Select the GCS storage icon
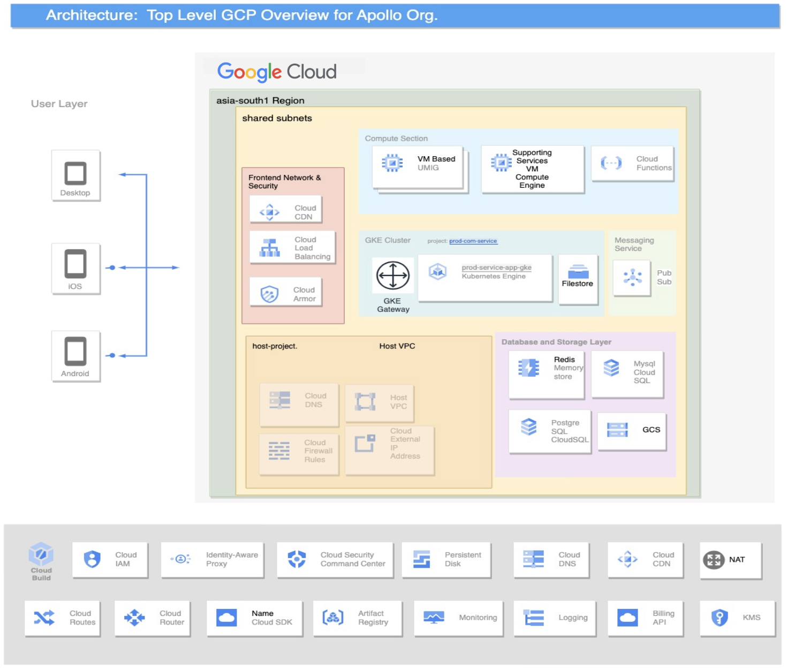This screenshot has height=672, width=787. 617,430
